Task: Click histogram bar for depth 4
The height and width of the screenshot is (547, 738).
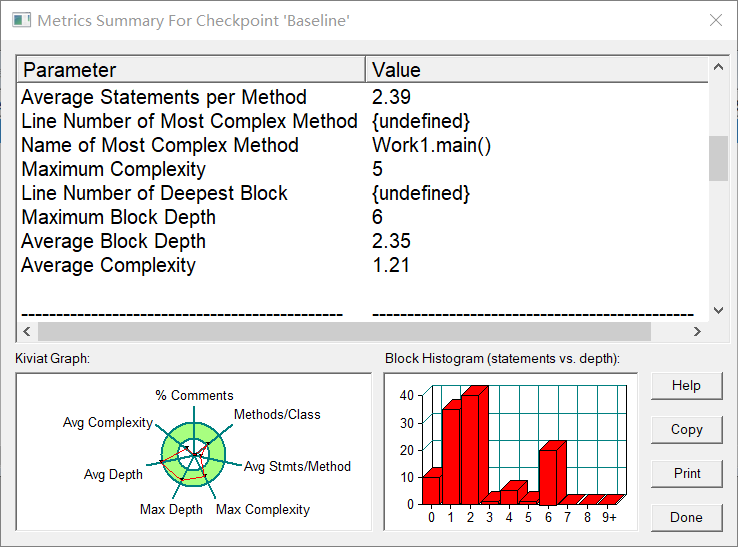Action: click(x=510, y=497)
